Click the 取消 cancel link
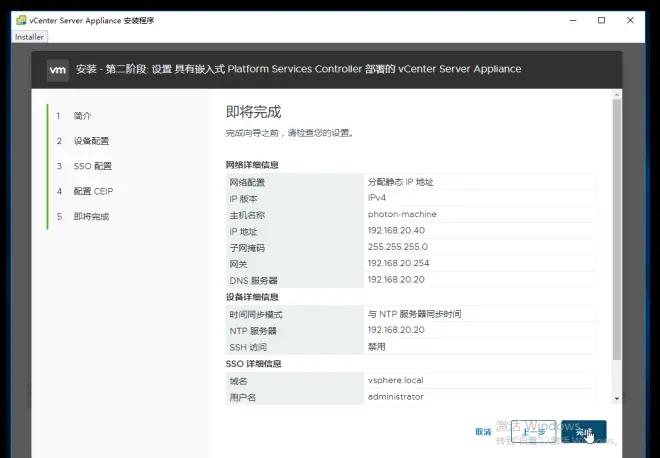Image resolution: width=660 pixels, height=458 pixels. coord(483,432)
